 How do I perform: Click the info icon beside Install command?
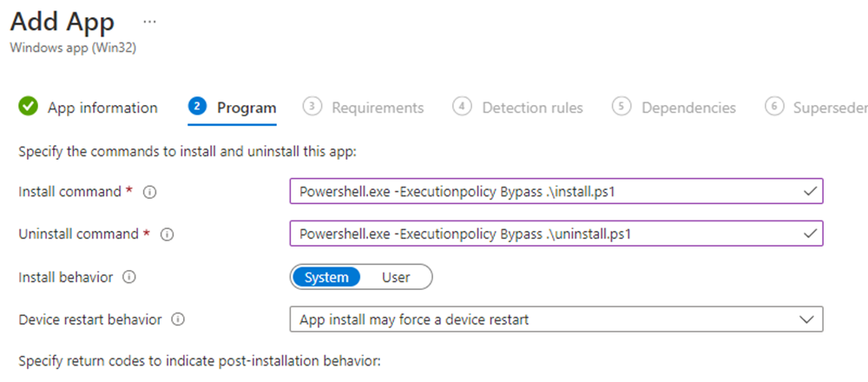click(149, 192)
